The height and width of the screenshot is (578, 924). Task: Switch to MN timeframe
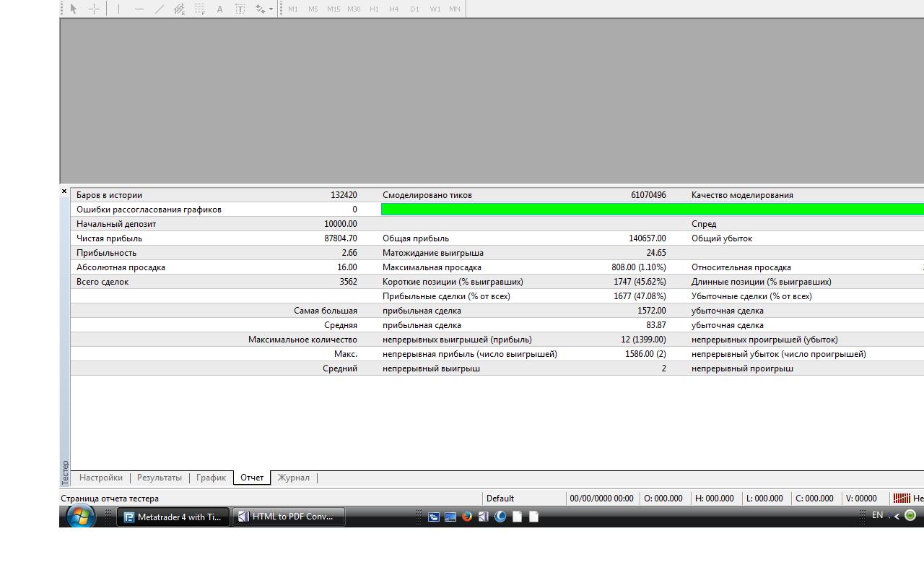(x=455, y=9)
